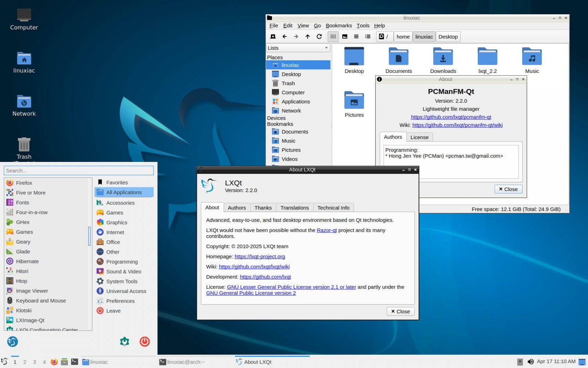This screenshot has width=588, height=368.
Task: Open a new tab in the file manager
Action: click(273, 36)
